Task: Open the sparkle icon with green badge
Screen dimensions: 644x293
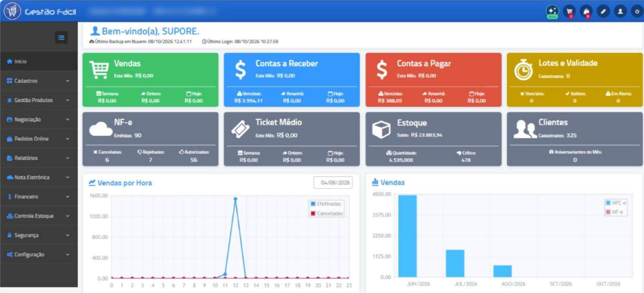Action: point(552,12)
